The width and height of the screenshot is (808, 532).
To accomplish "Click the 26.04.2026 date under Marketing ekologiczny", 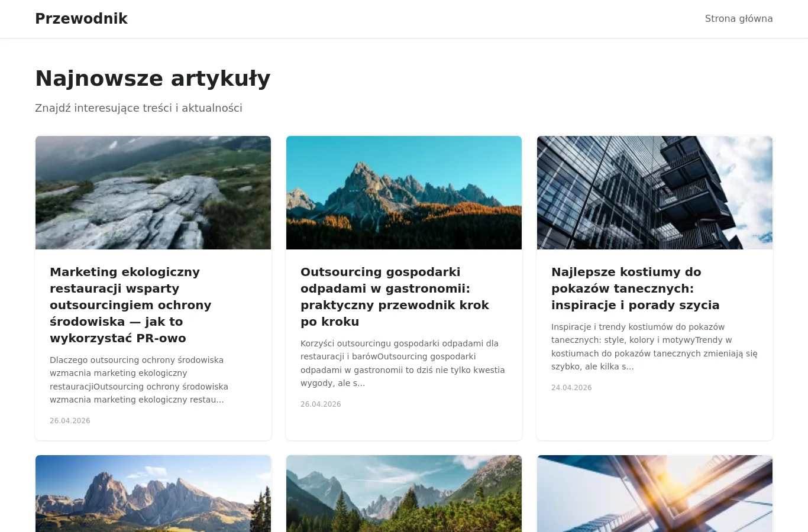I will coord(70,421).
